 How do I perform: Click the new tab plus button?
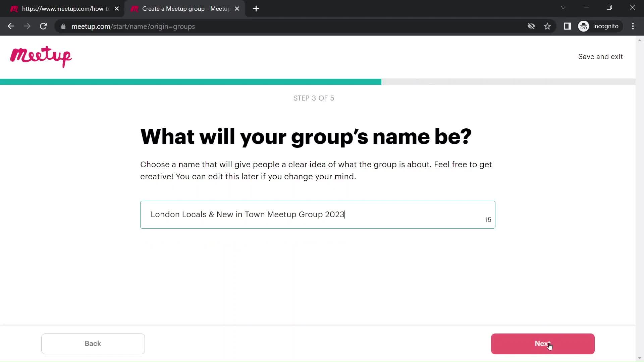[256, 9]
